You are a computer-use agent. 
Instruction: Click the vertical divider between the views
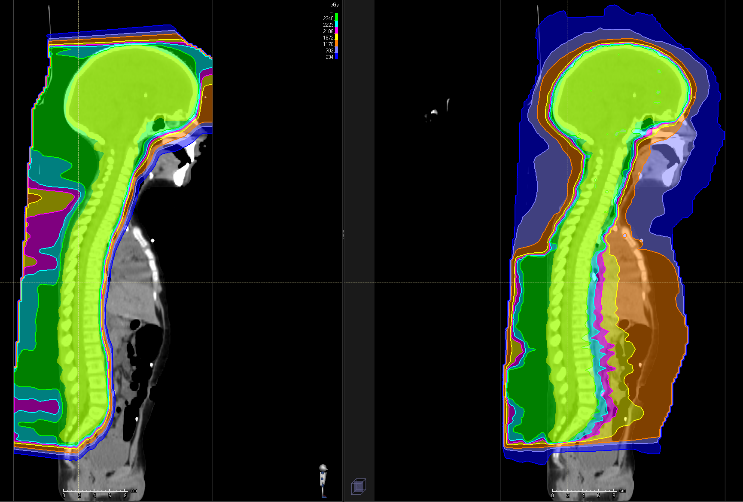click(x=343, y=250)
